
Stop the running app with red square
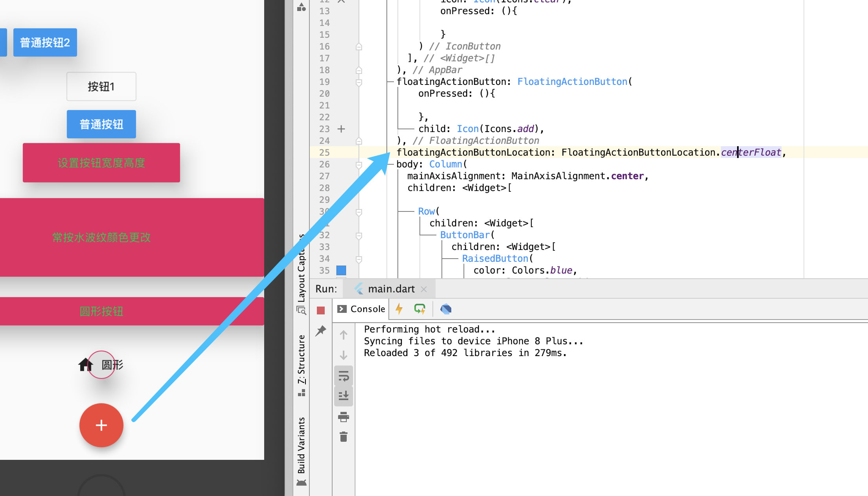coord(321,310)
